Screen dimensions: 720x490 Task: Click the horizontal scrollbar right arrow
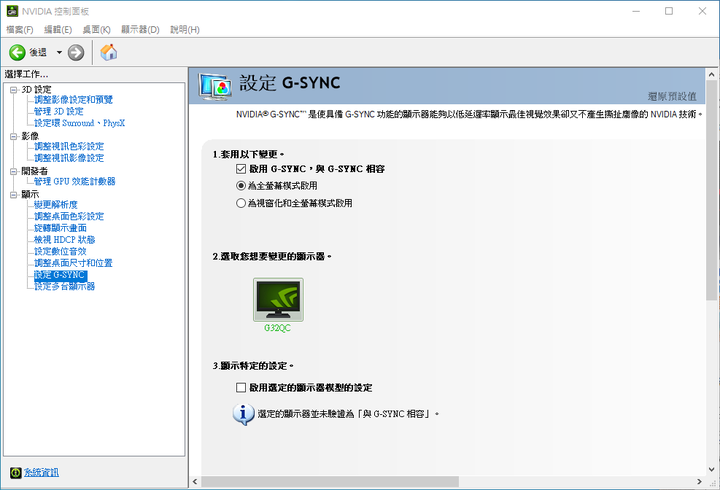(x=699, y=482)
